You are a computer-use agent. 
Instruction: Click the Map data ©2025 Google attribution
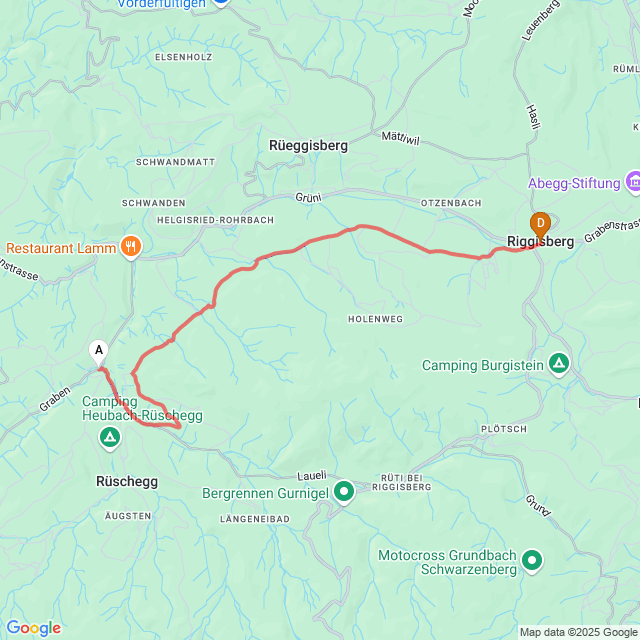pos(578,632)
